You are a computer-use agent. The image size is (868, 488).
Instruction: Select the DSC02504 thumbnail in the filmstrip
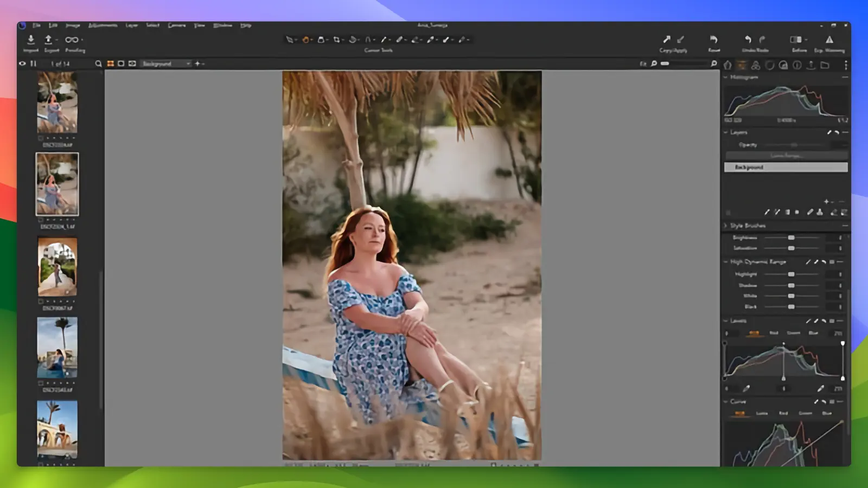57,184
